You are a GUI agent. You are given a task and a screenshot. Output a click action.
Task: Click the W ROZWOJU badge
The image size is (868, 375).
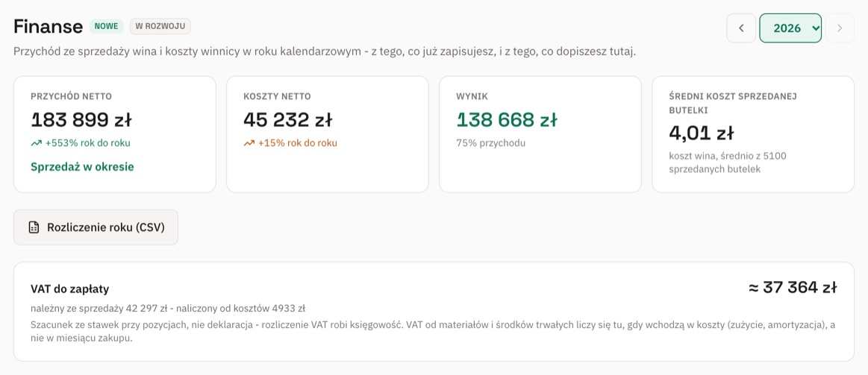(x=160, y=26)
